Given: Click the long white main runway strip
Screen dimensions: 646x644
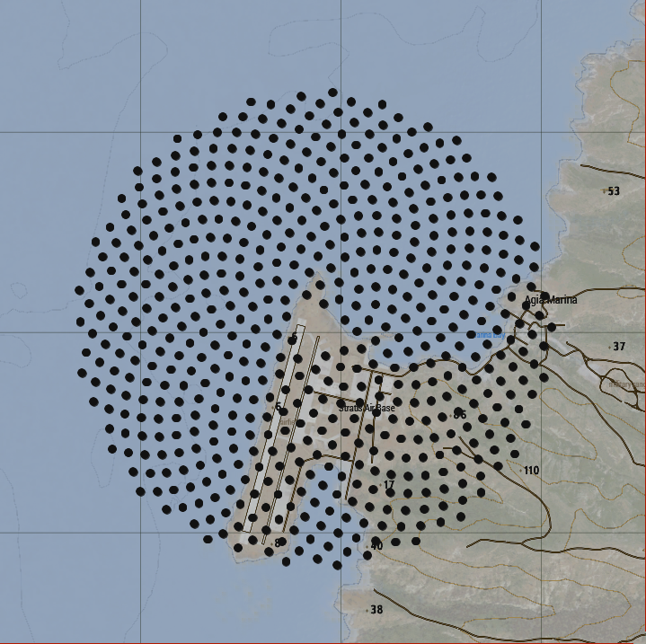Looking at the screenshot, I should point(274,428).
